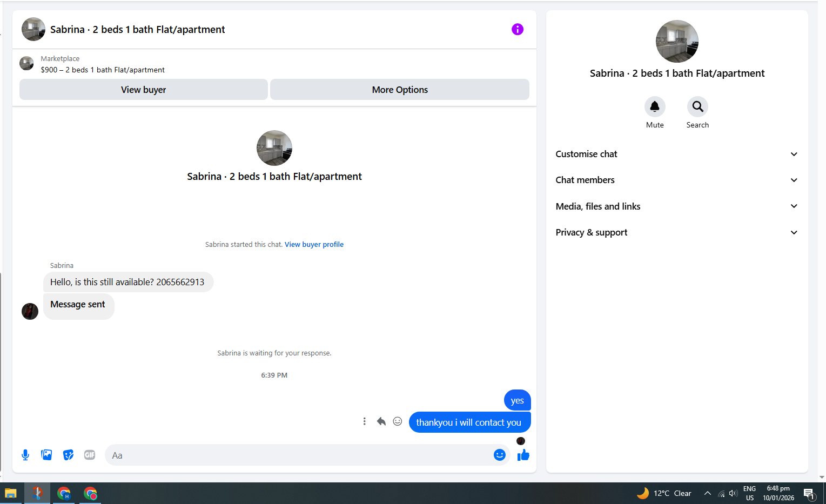This screenshot has height=504, width=826.
Task: Click the large listing photo in side panel
Action: click(x=677, y=42)
